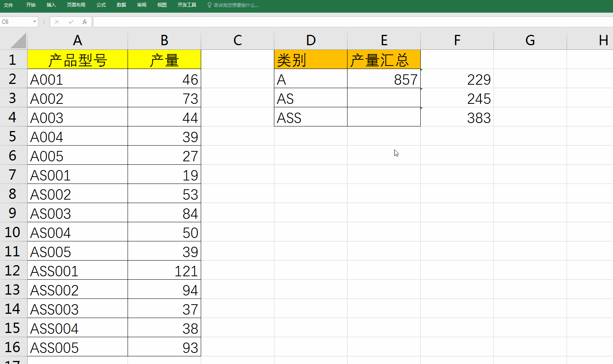The image size is (613, 364).
Task: Open the Name Box dropdown arrow
Action: click(x=34, y=22)
